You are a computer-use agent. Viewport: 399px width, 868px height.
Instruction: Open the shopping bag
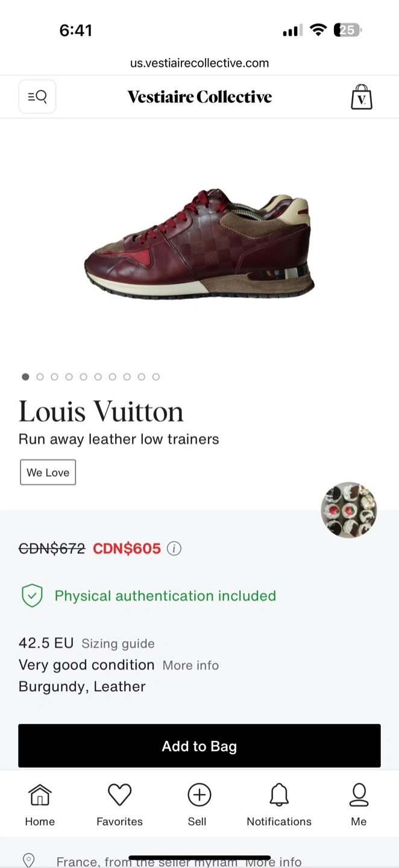[362, 96]
